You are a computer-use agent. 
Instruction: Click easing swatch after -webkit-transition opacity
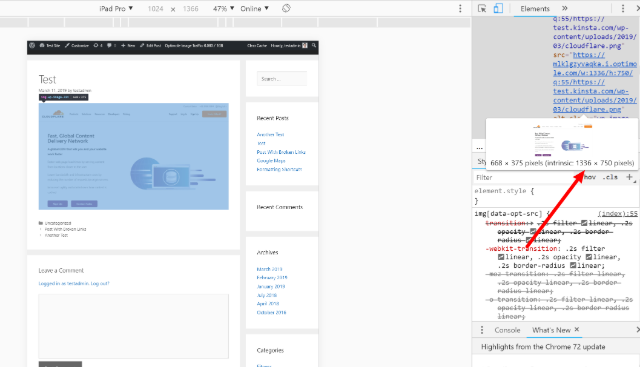pos(589,257)
